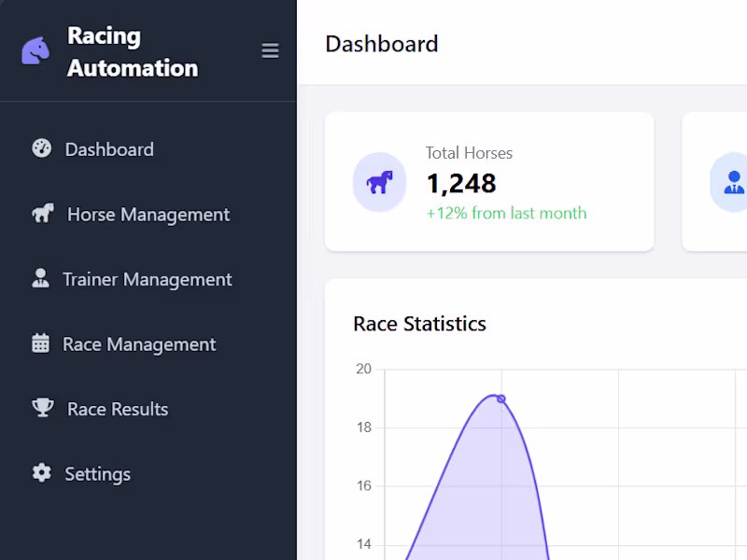Click the purple horse head logo
The width and height of the screenshot is (747, 560).
click(x=35, y=50)
